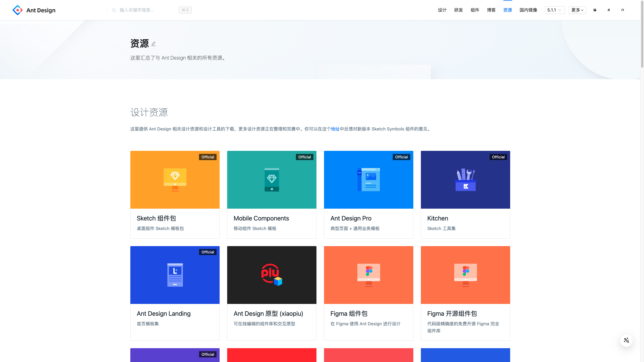The width and height of the screenshot is (644, 362).
Task: Expand the 更多 dropdown menu
Action: click(x=577, y=10)
